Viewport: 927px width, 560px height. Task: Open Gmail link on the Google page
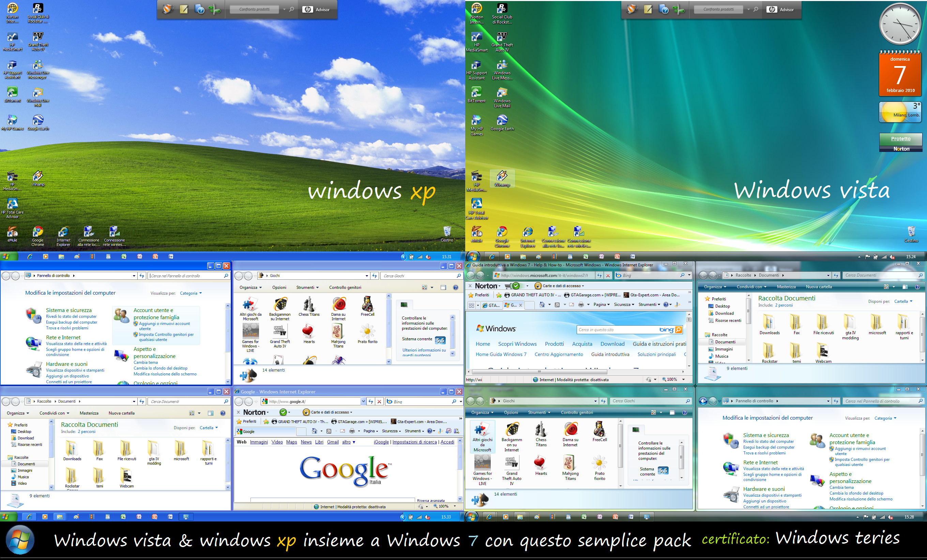point(333,442)
